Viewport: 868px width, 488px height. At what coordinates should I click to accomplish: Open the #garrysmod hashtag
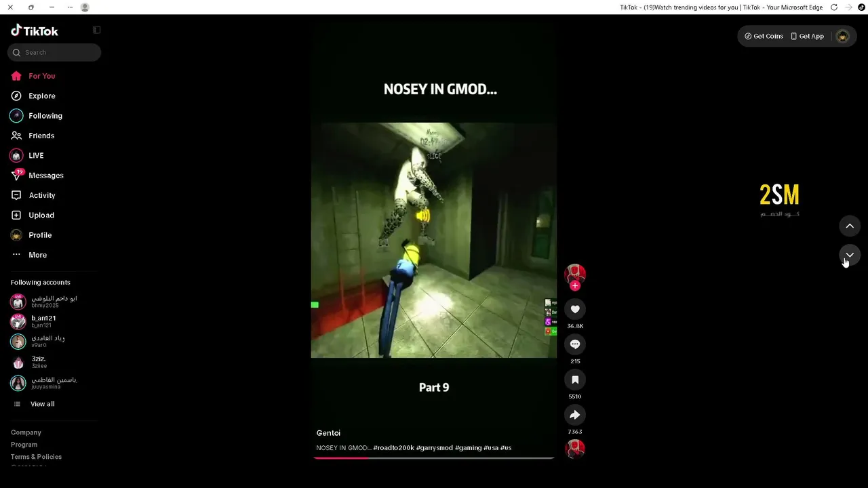click(x=435, y=448)
